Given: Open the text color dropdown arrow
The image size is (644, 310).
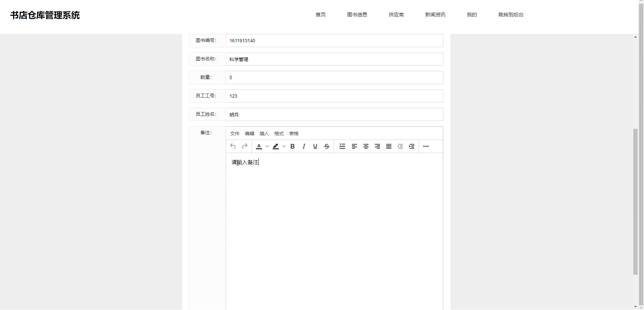Looking at the screenshot, I should (x=267, y=146).
